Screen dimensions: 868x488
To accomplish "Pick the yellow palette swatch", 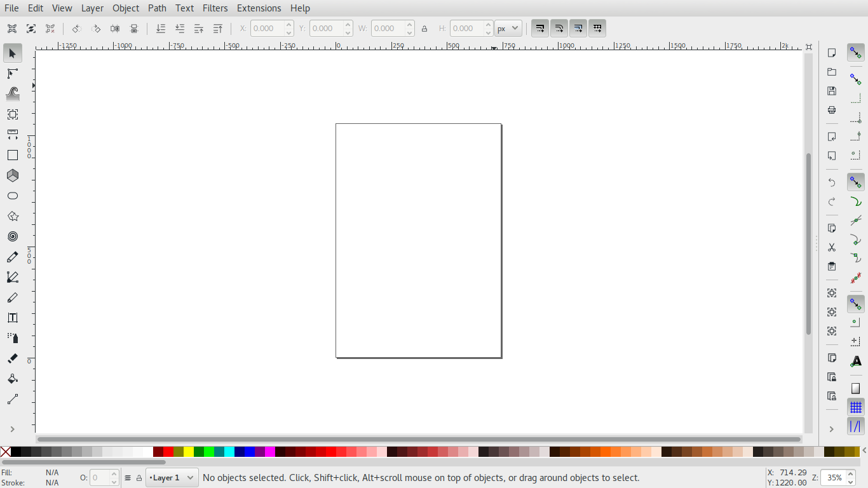I will tap(189, 452).
